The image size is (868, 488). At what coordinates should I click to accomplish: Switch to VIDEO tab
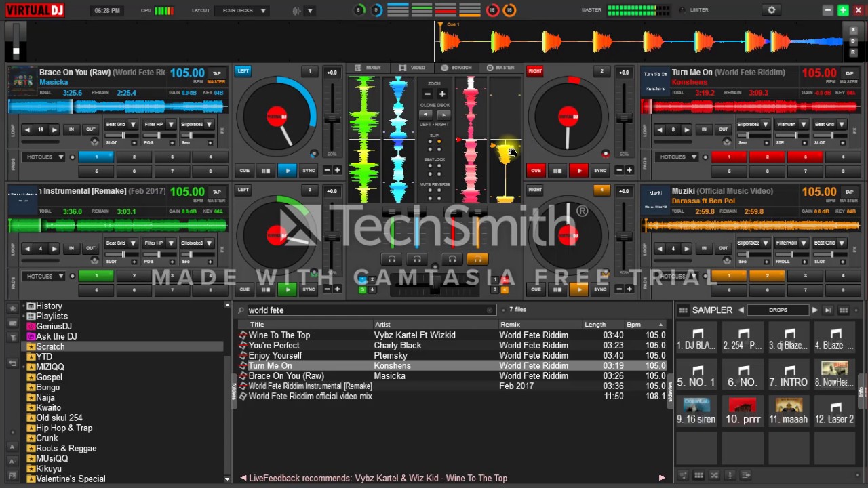(412, 68)
